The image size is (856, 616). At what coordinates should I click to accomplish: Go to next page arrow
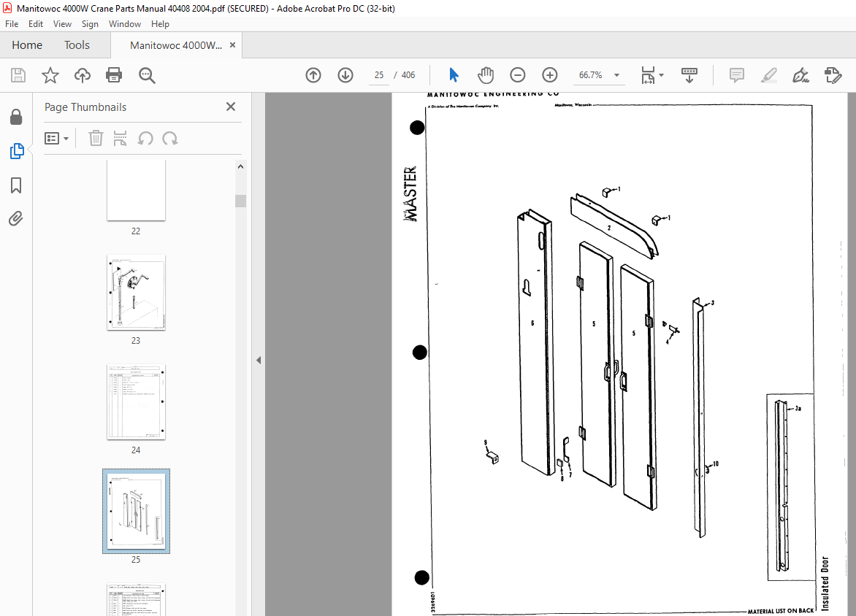point(345,75)
